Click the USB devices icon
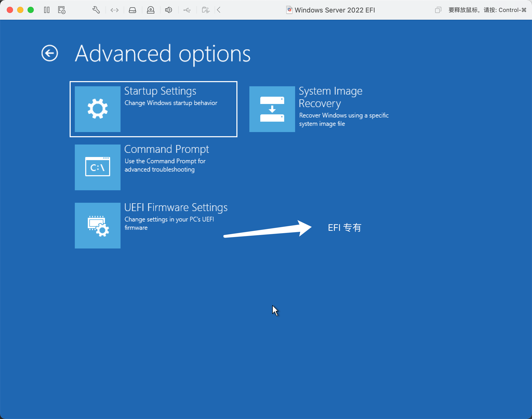Image resolution: width=532 pixels, height=419 pixels. point(187,10)
